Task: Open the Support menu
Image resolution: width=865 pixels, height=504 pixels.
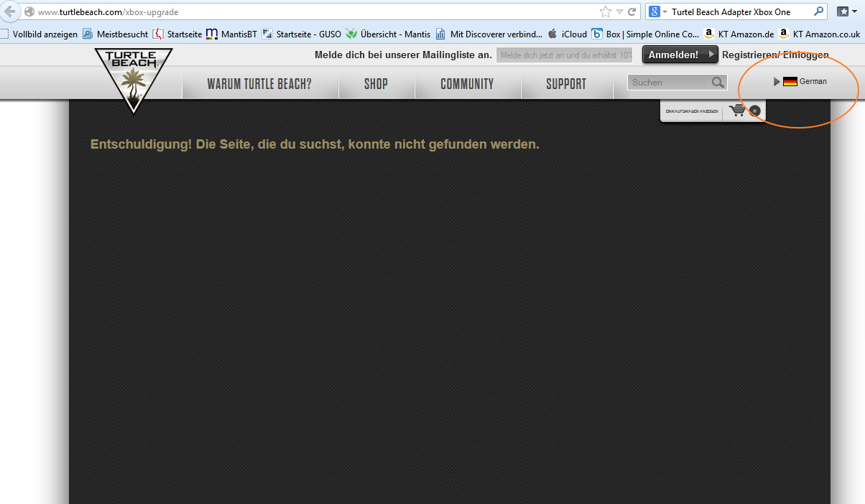Action: (x=566, y=84)
